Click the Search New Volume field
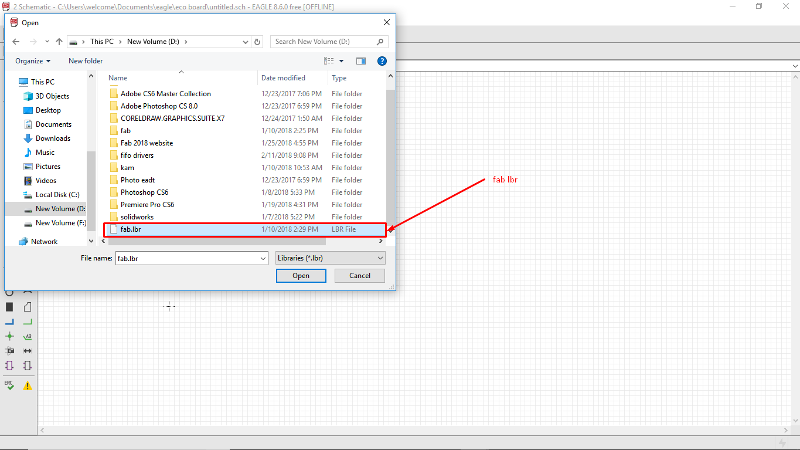The height and width of the screenshot is (450, 800). click(323, 41)
